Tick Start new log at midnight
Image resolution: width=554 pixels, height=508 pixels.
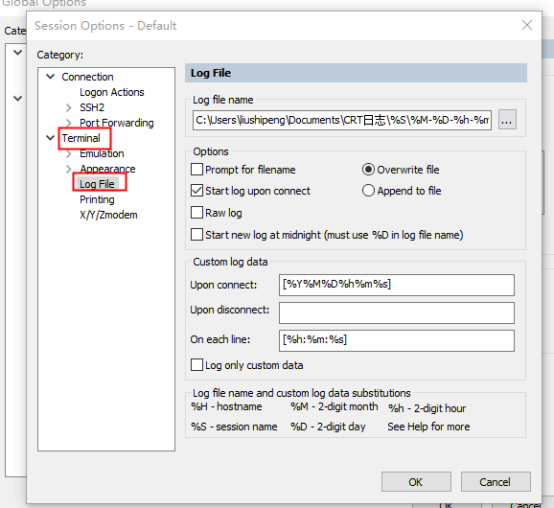[197, 234]
